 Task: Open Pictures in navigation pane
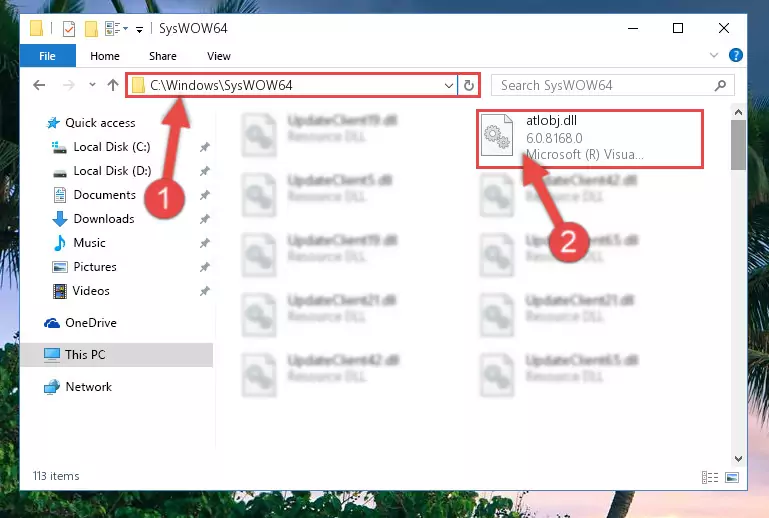pyautogui.click(x=95, y=267)
